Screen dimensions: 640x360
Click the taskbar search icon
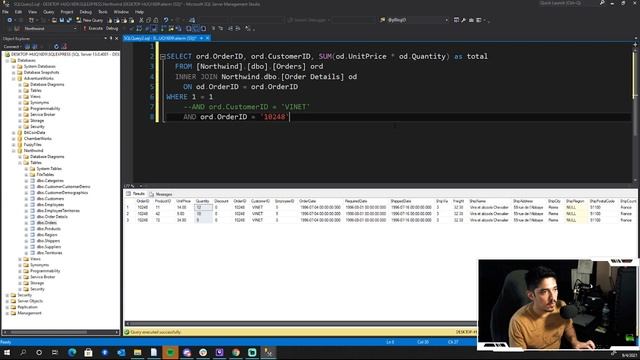(x=23, y=352)
